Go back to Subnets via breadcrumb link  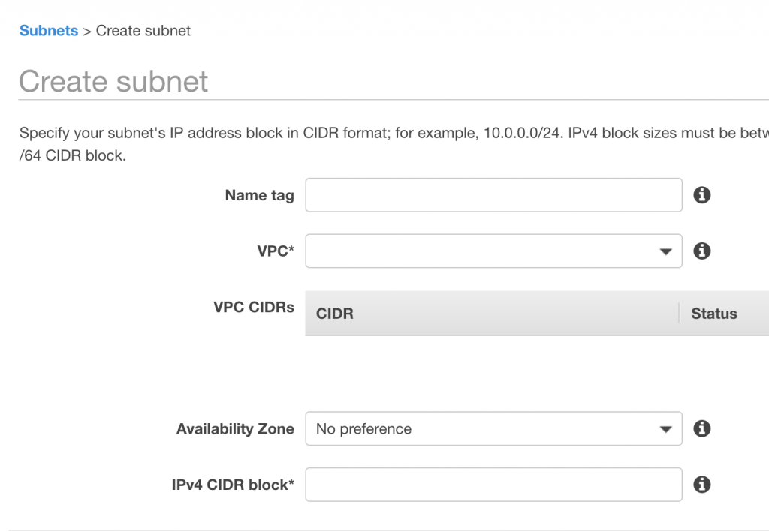point(49,30)
